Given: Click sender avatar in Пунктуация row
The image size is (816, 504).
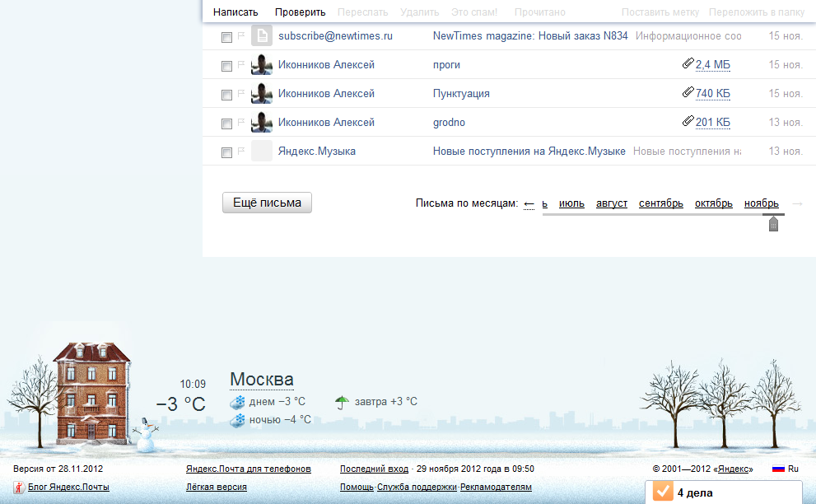Looking at the screenshot, I should [x=262, y=93].
